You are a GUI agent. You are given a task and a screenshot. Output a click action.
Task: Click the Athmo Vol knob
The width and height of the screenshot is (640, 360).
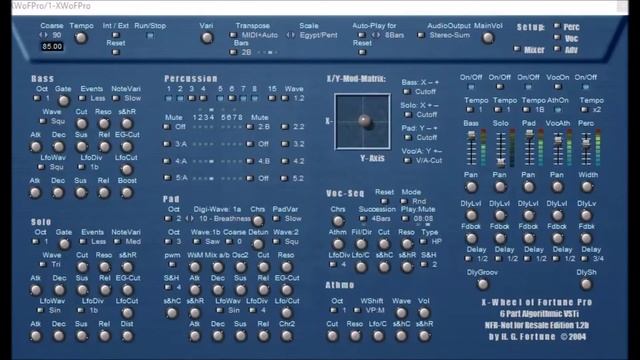coord(424,313)
